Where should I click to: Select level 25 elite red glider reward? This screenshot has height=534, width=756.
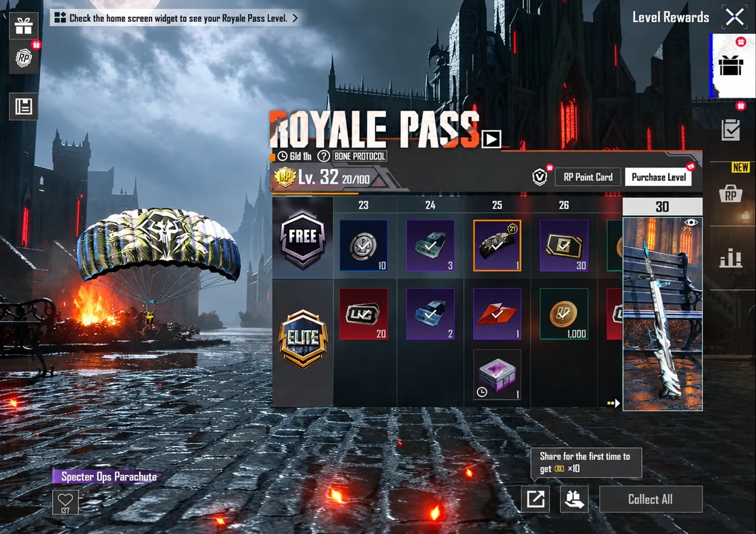(x=497, y=314)
